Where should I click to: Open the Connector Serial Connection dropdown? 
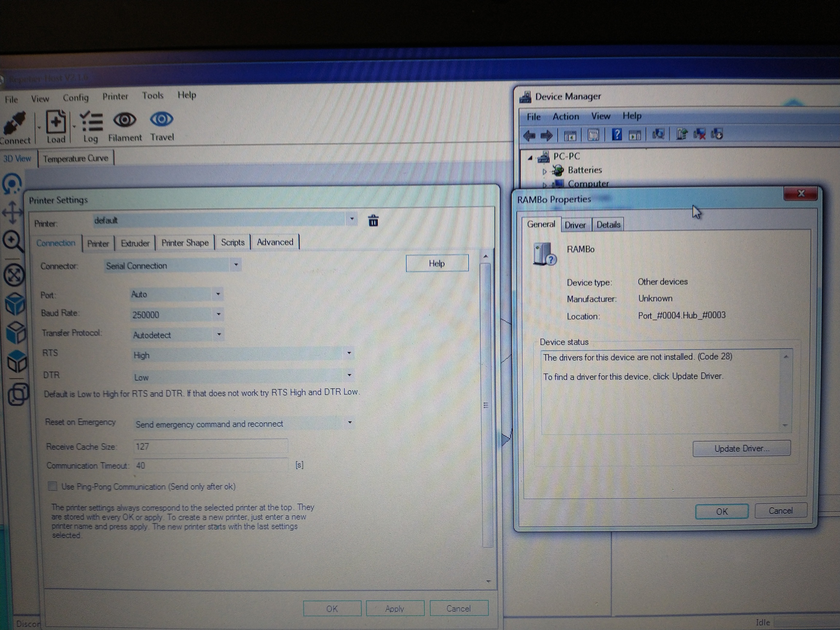pyautogui.click(x=173, y=265)
